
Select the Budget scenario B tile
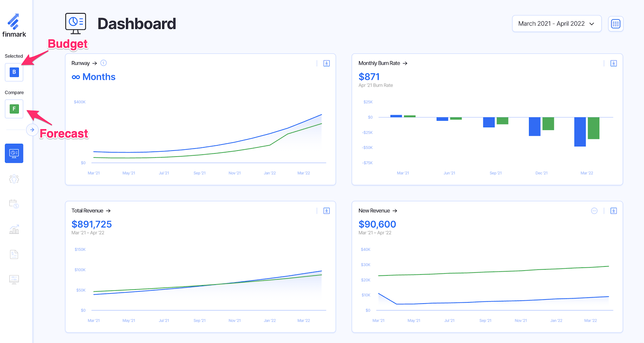click(x=14, y=72)
